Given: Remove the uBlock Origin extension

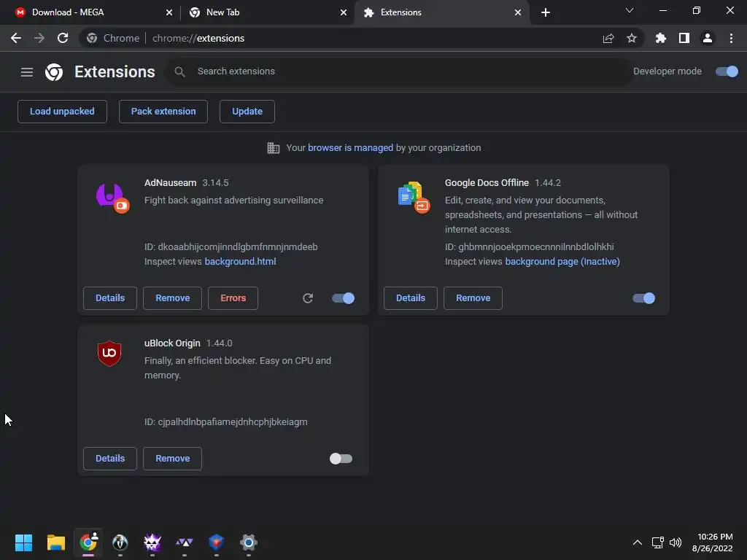Looking at the screenshot, I should [x=172, y=459].
